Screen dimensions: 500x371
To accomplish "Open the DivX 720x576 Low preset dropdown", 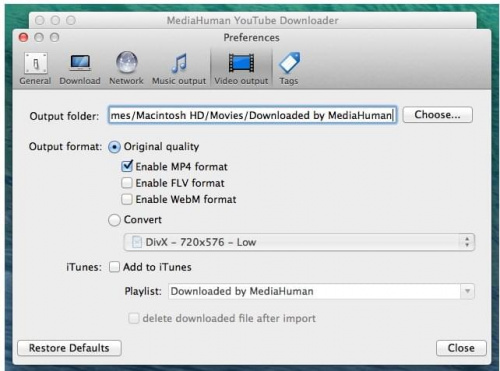I will tap(299, 242).
